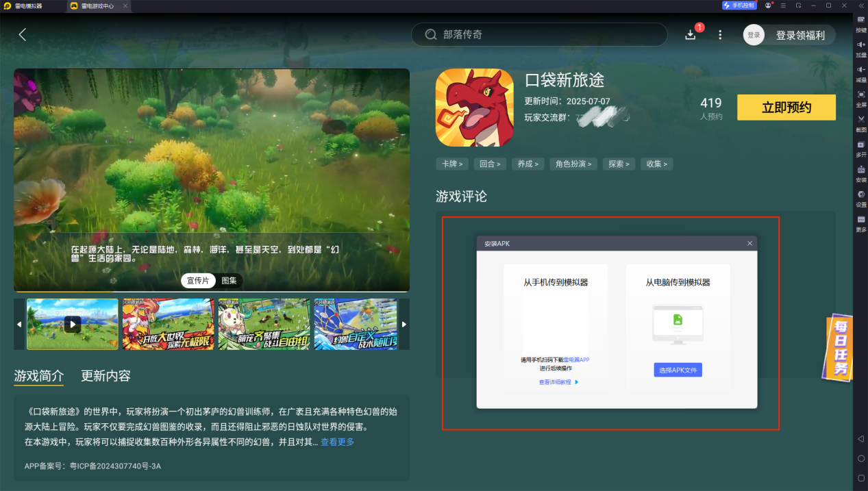Viewport: 868px width, 491px height.
Task: Open the hamburger menu in title bar
Action: pyautogui.click(x=783, y=5)
